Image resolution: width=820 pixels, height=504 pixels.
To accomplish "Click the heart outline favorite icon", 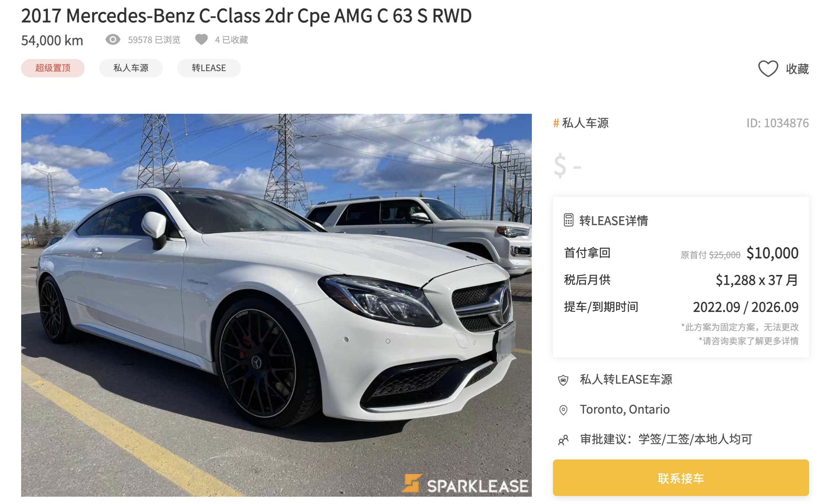I will [x=768, y=69].
